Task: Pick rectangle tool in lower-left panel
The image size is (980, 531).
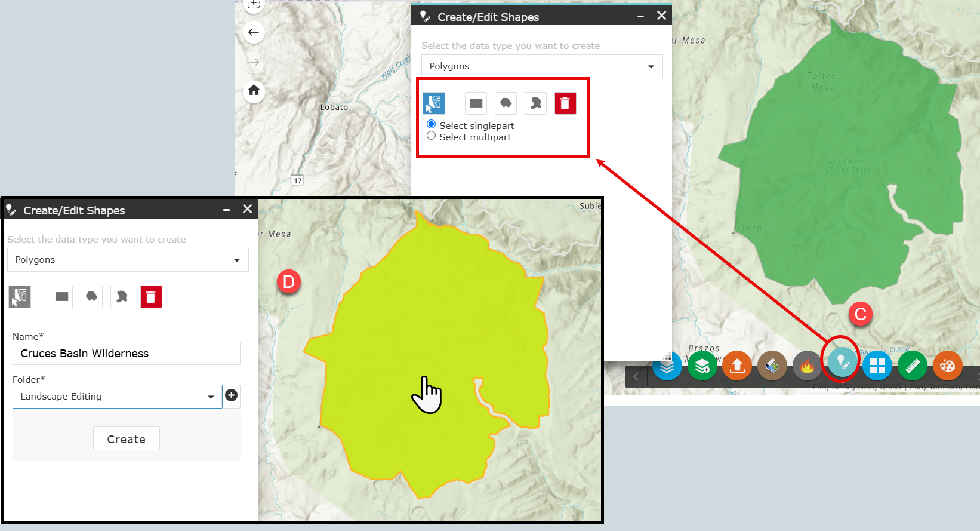Action: pos(61,297)
